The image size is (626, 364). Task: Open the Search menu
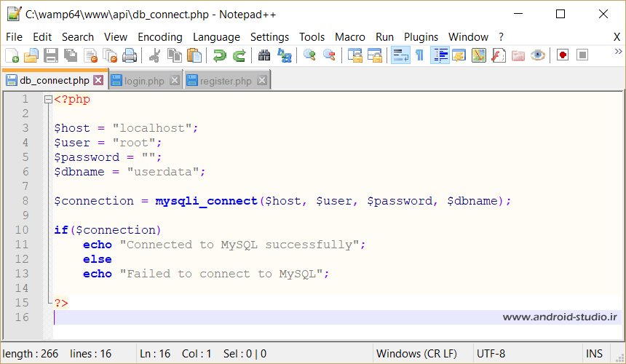[x=78, y=37]
